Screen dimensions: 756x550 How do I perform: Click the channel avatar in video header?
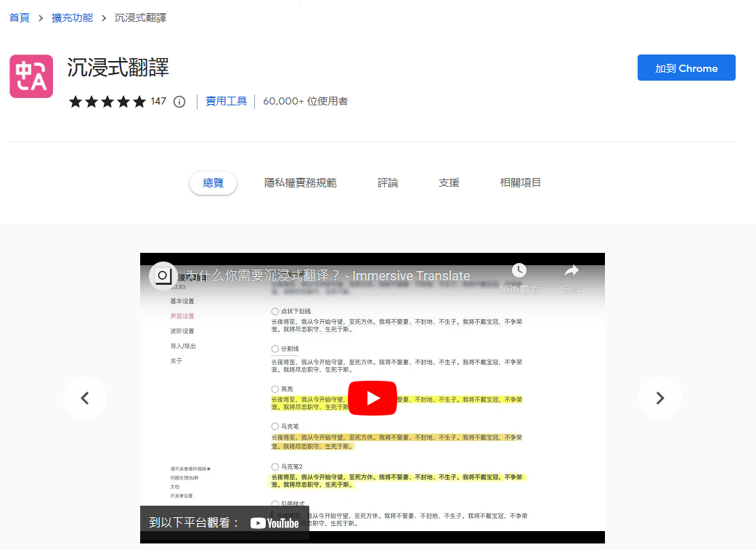point(163,276)
